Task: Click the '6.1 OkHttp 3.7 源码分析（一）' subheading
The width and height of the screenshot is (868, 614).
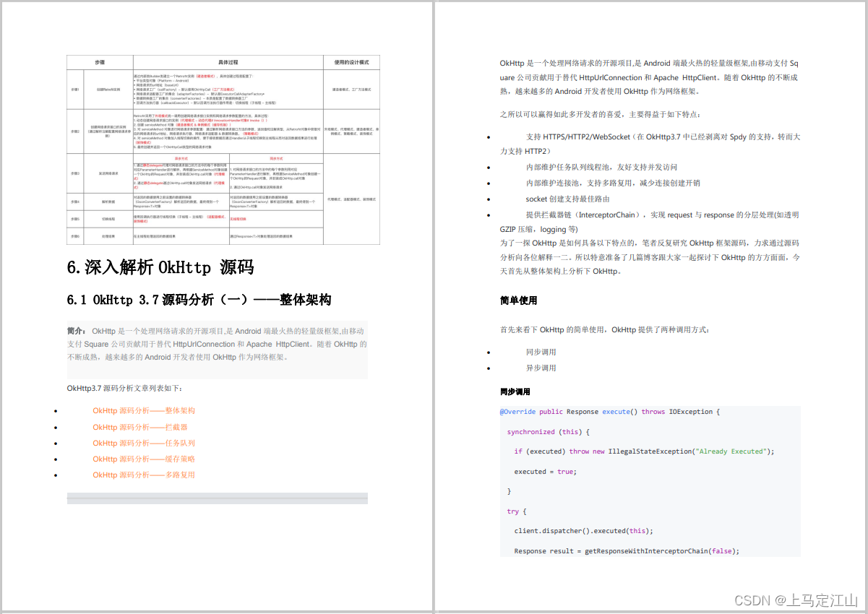Action: point(199,299)
